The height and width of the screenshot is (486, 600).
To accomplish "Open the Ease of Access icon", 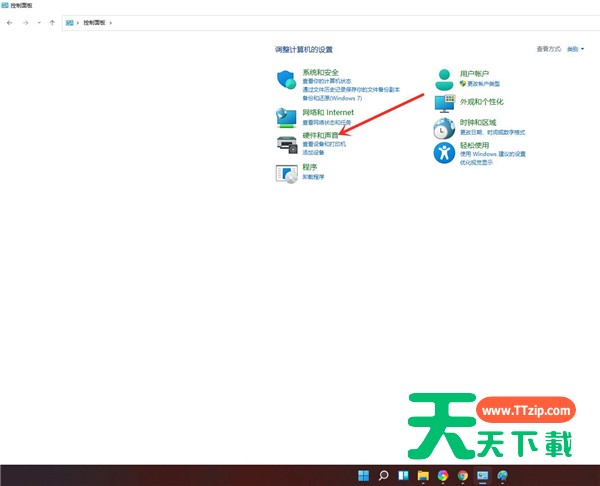I will click(x=444, y=153).
